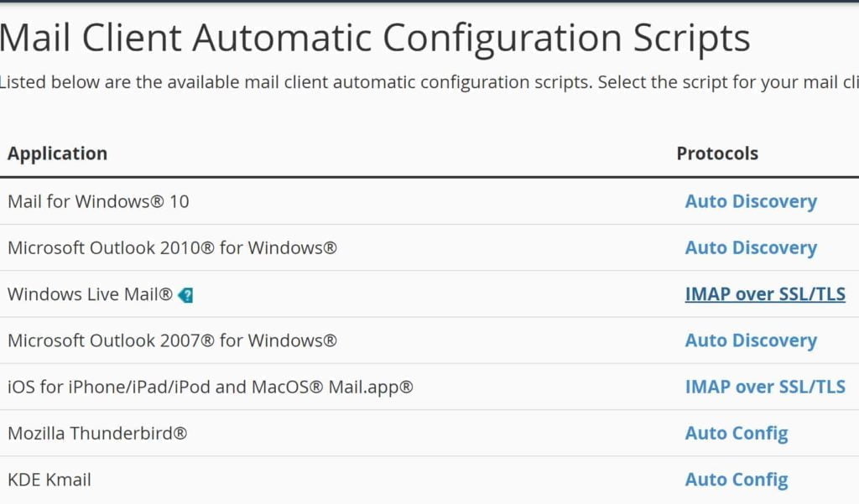Select the KDE Kmail application label
The image size is (859, 504).
49,480
